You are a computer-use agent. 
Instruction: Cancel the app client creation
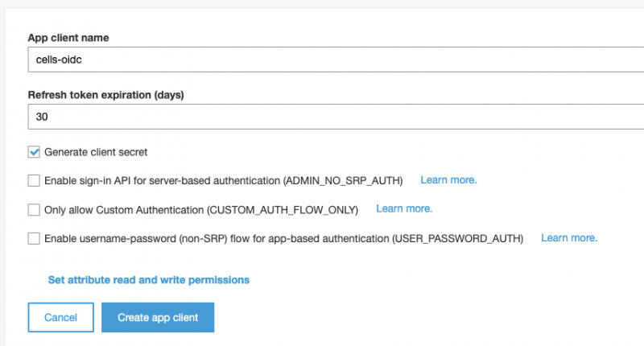point(61,317)
